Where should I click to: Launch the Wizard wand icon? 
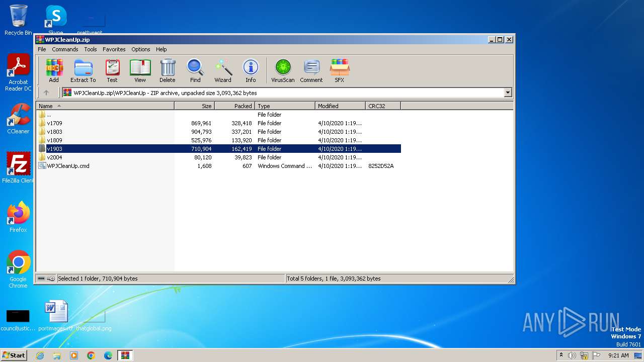pyautogui.click(x=223, y=70)
